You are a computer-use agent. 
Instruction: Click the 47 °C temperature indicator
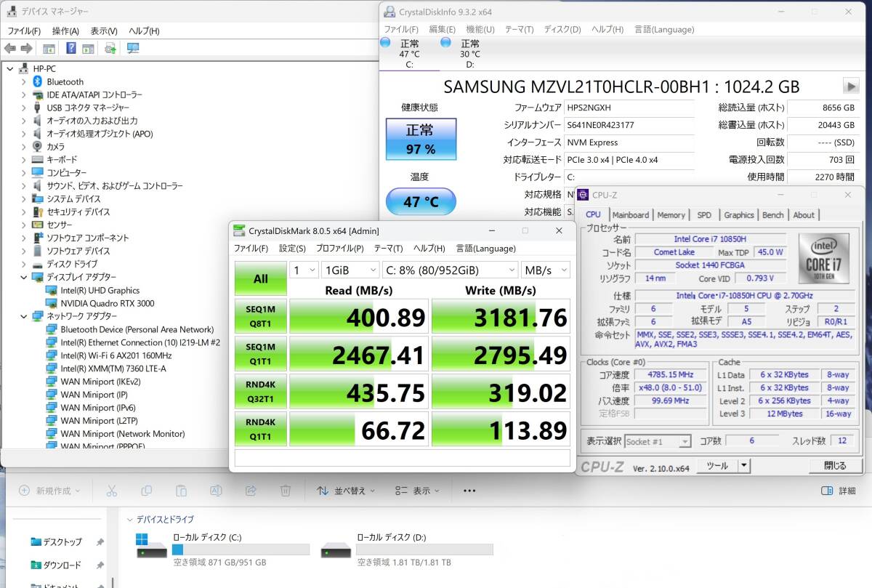click(421, 201)
